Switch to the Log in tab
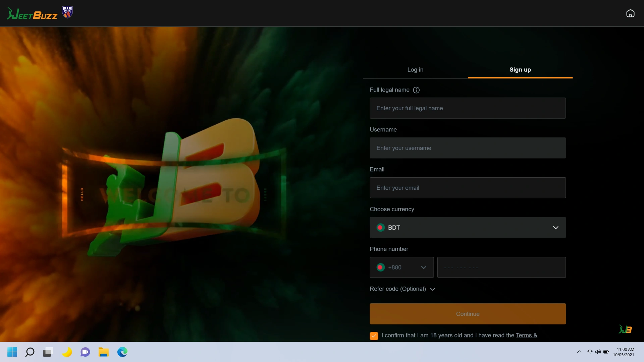644x362 pixels. (415, 70)
